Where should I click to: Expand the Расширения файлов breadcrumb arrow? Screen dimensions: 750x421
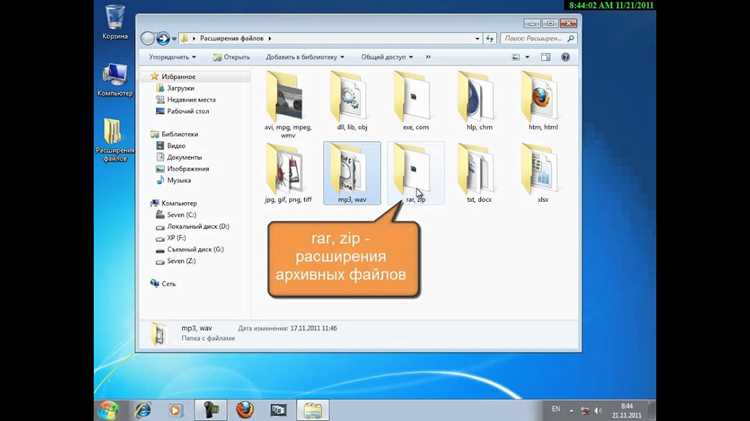(270, 38)
